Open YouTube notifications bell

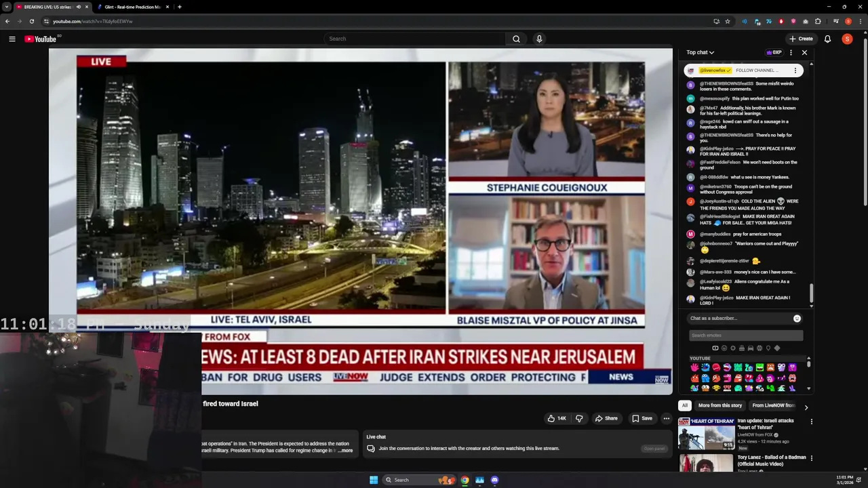pyautogui.click(x=827, y=39)
